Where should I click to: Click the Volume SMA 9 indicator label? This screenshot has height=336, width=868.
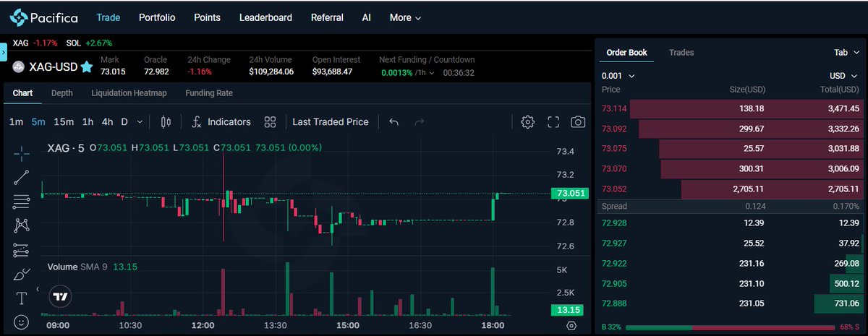(77, 267)
